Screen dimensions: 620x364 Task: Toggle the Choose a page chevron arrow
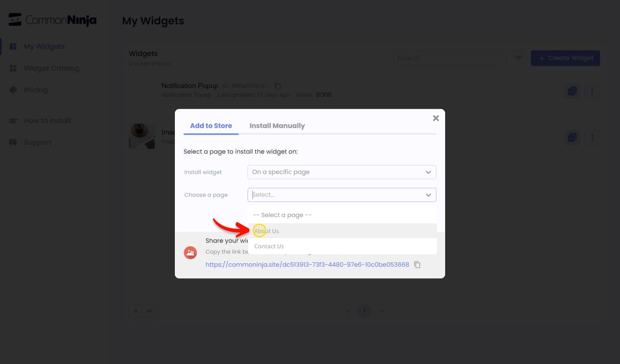tap(428, 195)
